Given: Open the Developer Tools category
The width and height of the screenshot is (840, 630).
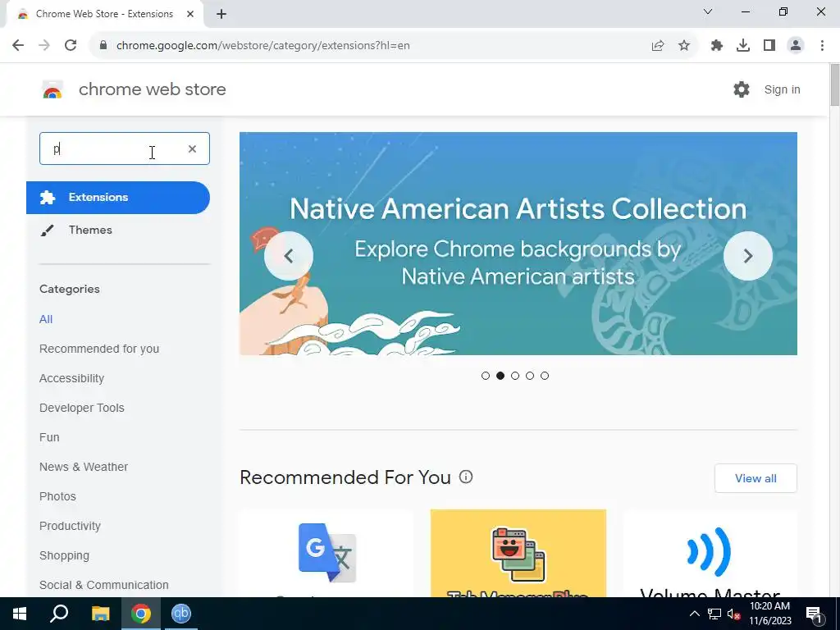Looking at the screenshot, I should (82, 408).
